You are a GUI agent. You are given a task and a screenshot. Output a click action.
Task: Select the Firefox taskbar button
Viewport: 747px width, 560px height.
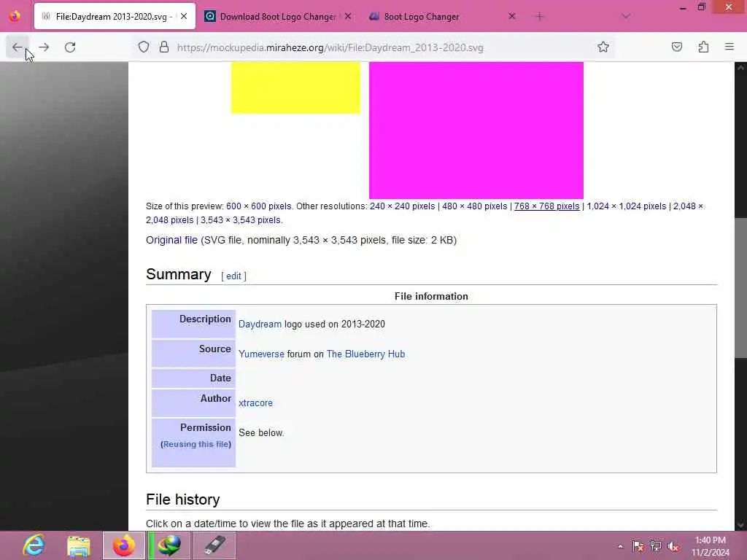[124, 545]
